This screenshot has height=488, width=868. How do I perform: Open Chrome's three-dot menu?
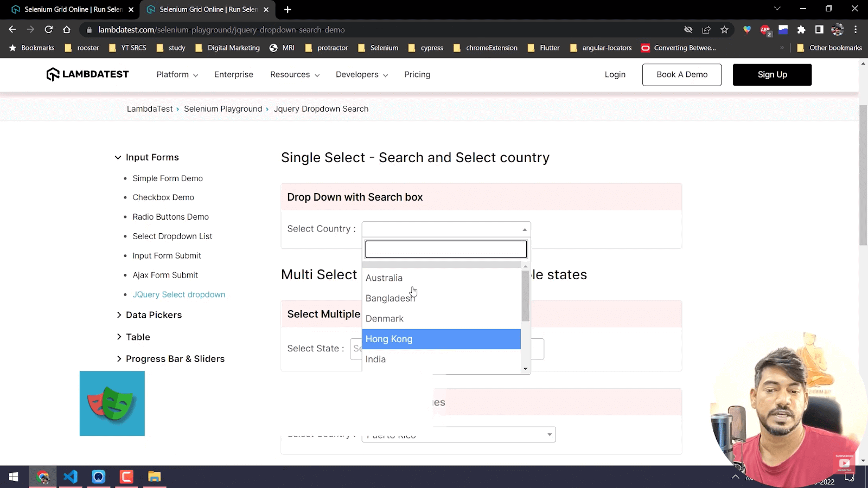click(x=856, y=30)
